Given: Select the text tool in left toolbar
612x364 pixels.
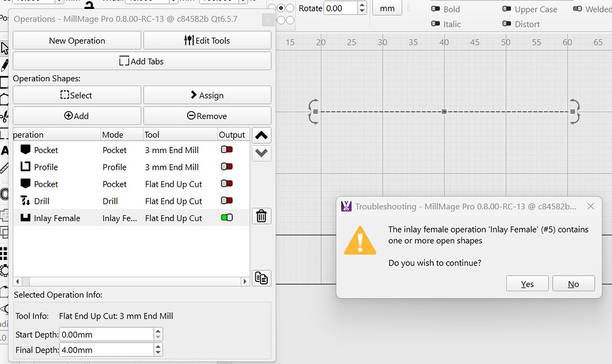Looking at the screenshot, I should coord(4,150).
